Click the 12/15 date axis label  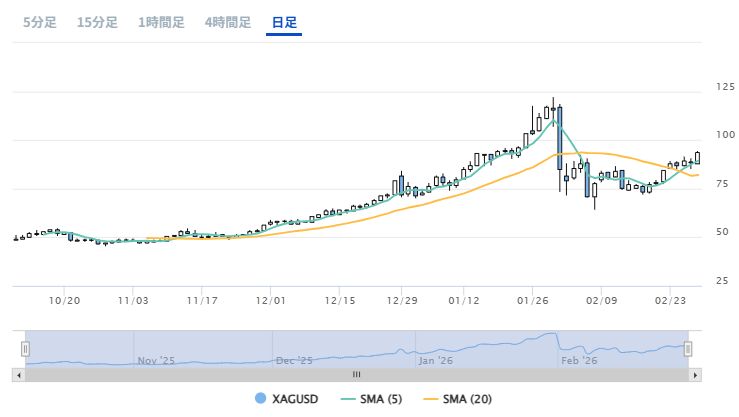(340, 301)
